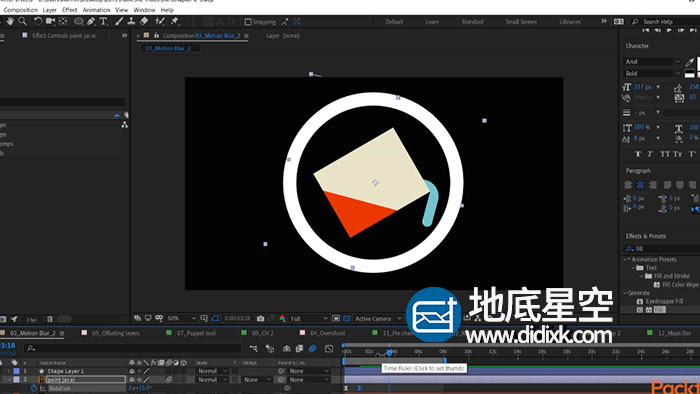Click the label color swatch of Shape Layer 1

pos(17,371)
